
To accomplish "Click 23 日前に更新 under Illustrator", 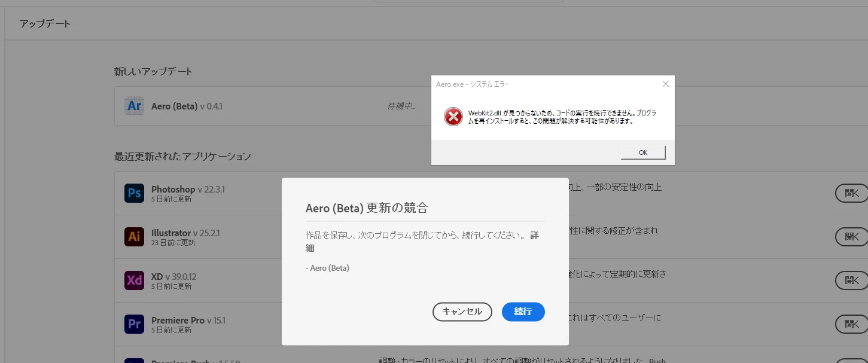I will (173, 243).
